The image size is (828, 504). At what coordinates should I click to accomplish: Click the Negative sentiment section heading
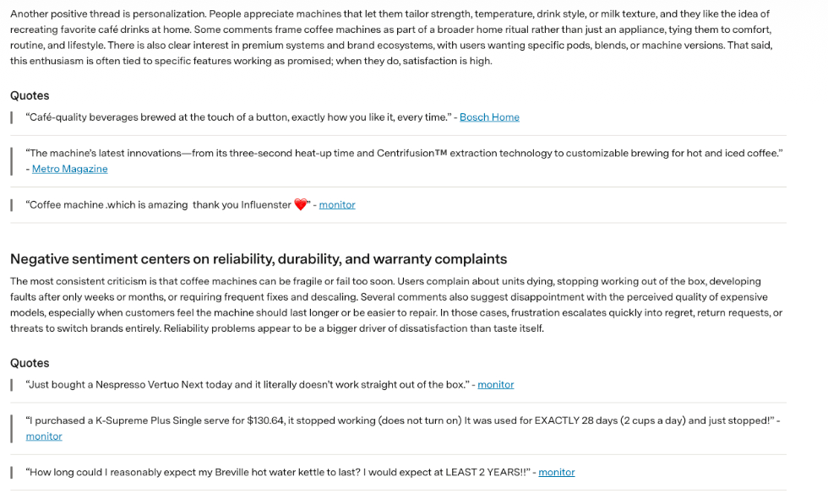pos(259,259)
